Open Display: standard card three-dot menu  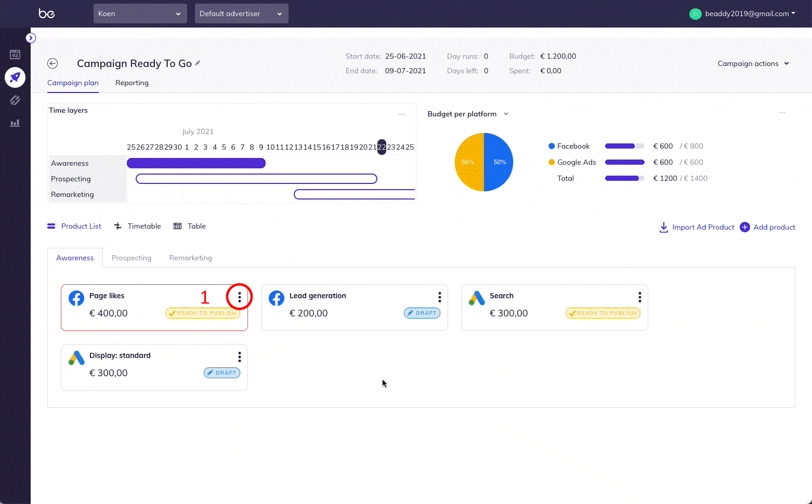pyautogui.click(x=240, y=356)
